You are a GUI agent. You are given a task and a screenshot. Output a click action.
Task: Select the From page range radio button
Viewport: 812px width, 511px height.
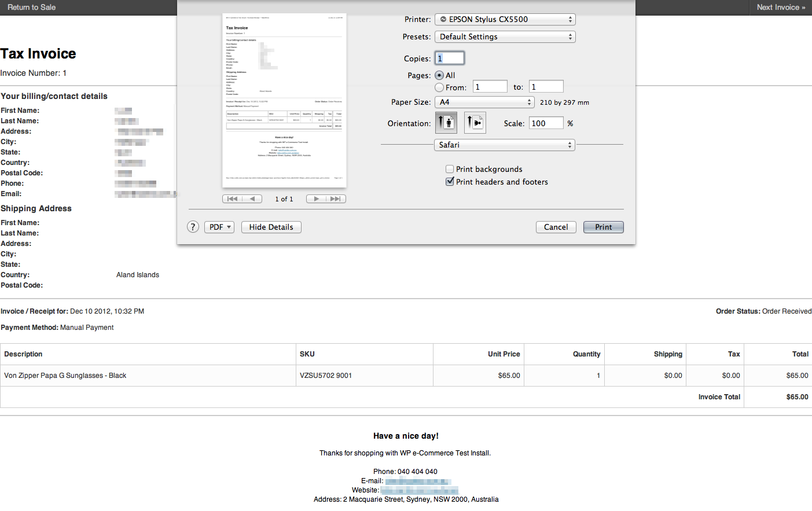[x=439, y=87]
